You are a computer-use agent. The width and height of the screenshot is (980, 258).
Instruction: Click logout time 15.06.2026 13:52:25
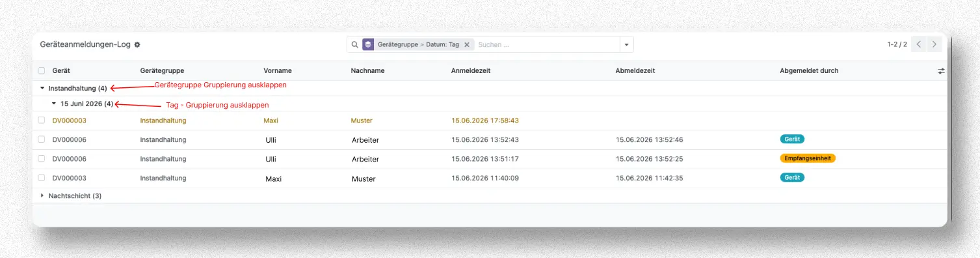pyautogui.click(x=649, y=159)
